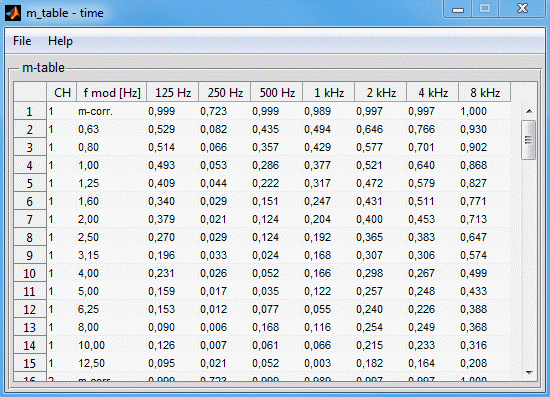Select the 250 Hz column header
Image resolution: width=550 pixels, height=397 pixels.
(224, 93)
